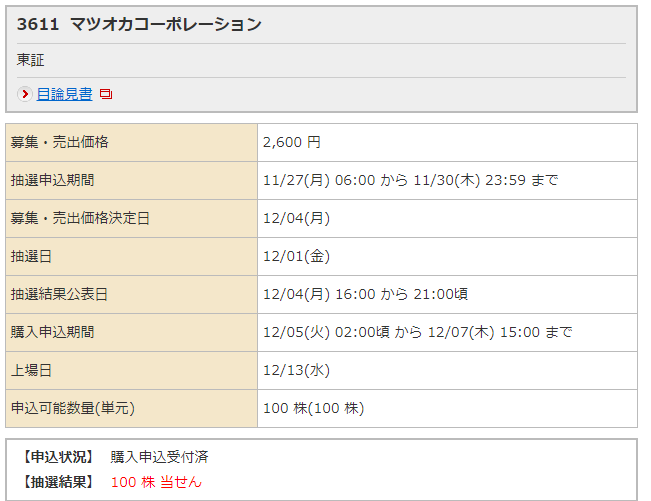Click the 募集・売出価格 row label

(59, 143)
